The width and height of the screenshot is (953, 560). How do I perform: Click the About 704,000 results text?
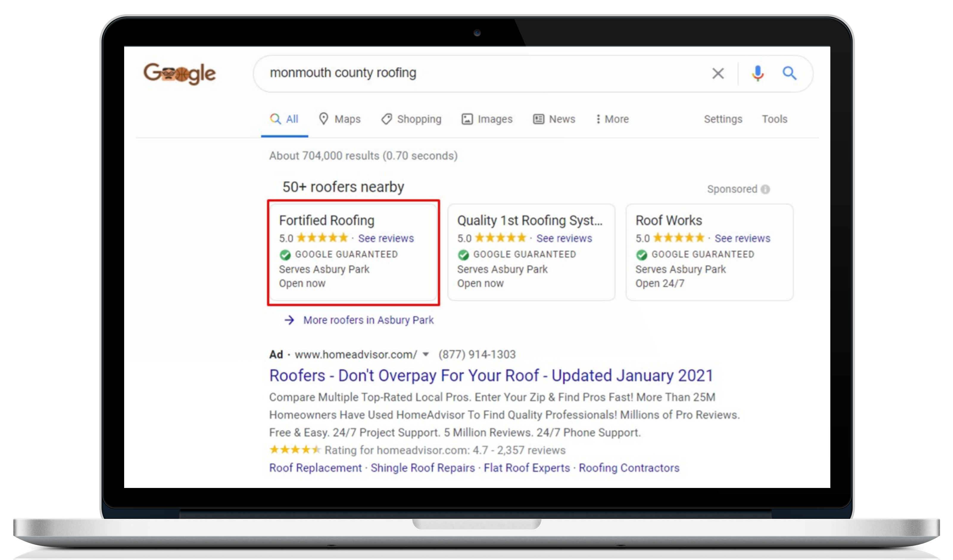[x=363, y=156]
